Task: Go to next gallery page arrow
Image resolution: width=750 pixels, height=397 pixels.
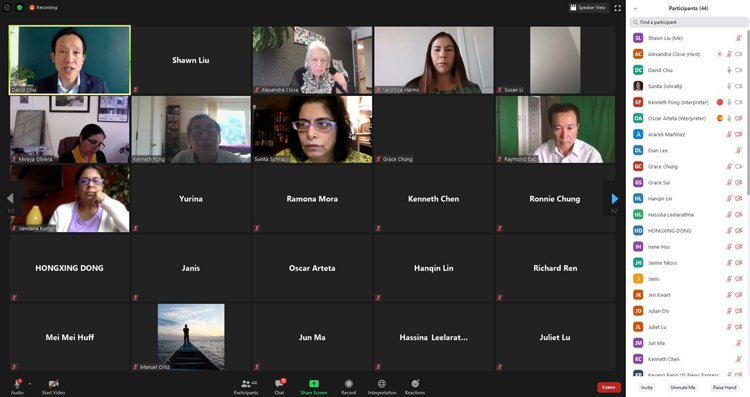Action: coord(615,198)
